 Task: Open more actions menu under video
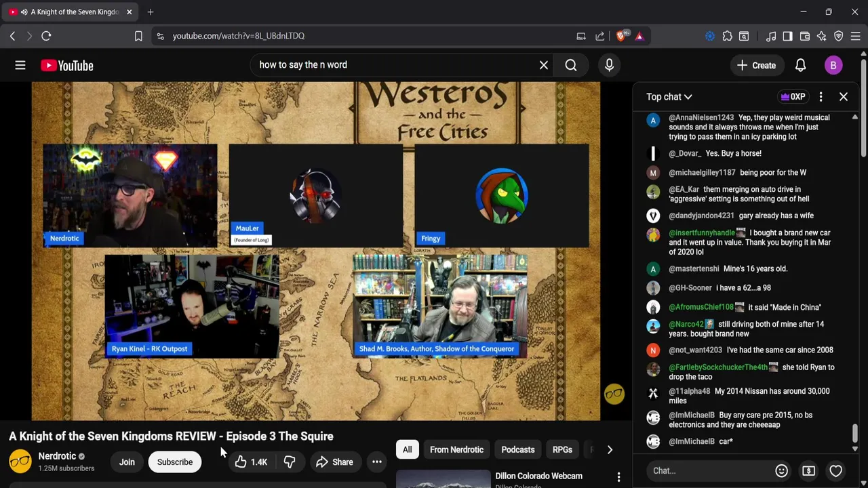(x=377, y=462)
